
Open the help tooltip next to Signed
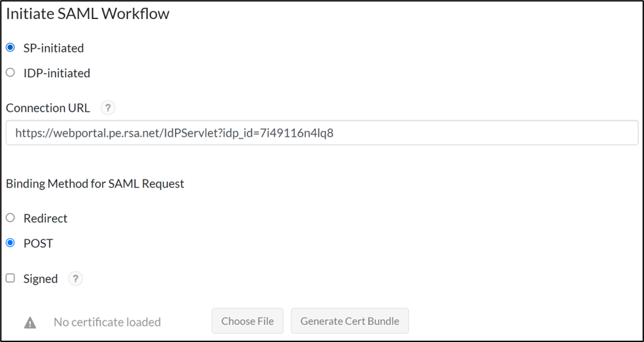[x=76, y=278]
